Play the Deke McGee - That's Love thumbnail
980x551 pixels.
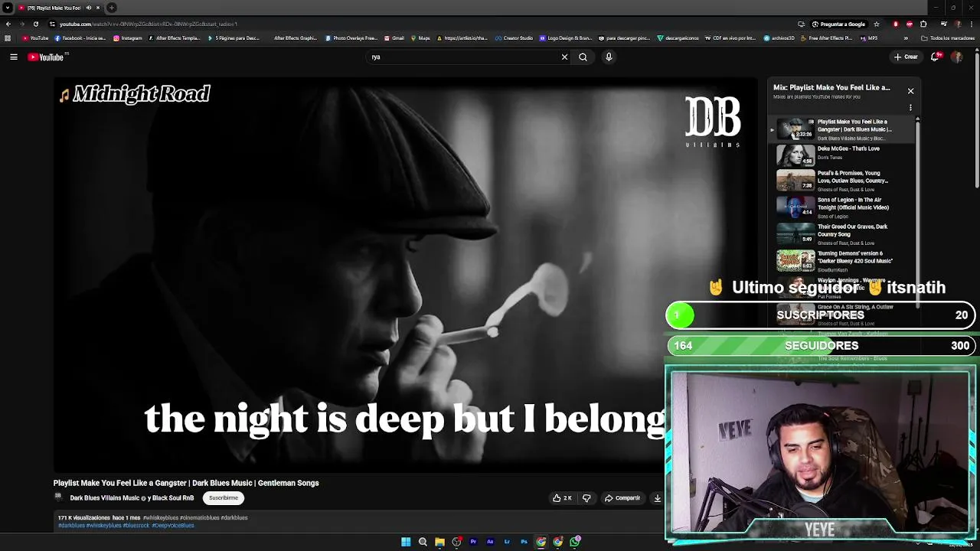(x=795, y=155)
